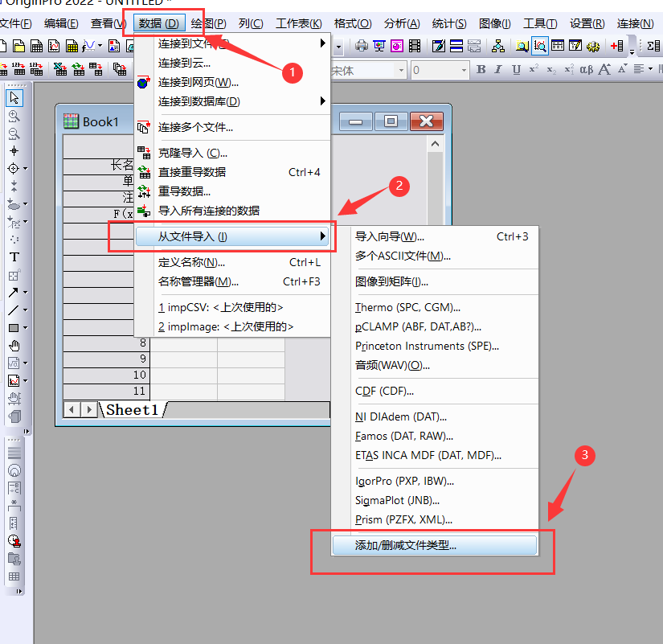Click the new layout page icon
Viewport: 663px width, 644px height.
pyautogui.click(x=114, y=46)
